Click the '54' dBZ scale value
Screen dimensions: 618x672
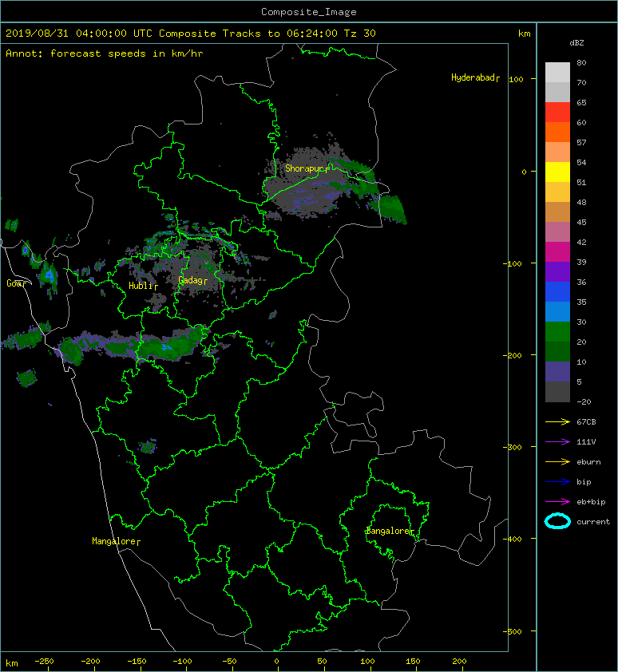(x=581, y=163)
